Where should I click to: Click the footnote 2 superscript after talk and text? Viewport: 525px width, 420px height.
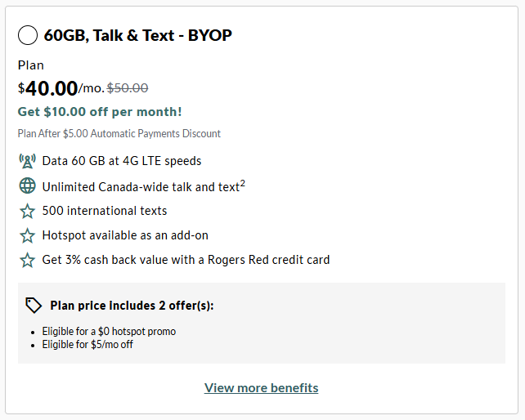(x=243, y=183)
